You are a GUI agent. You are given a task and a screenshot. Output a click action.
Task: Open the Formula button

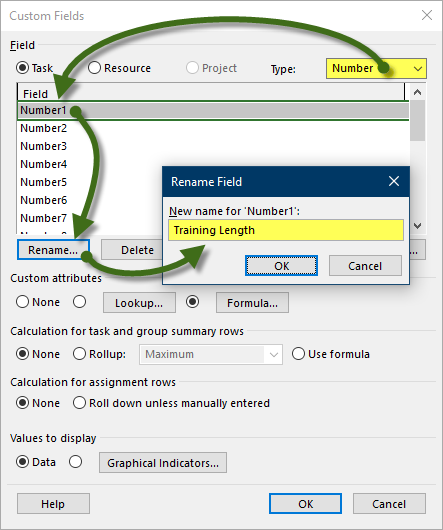click(252, 303)
